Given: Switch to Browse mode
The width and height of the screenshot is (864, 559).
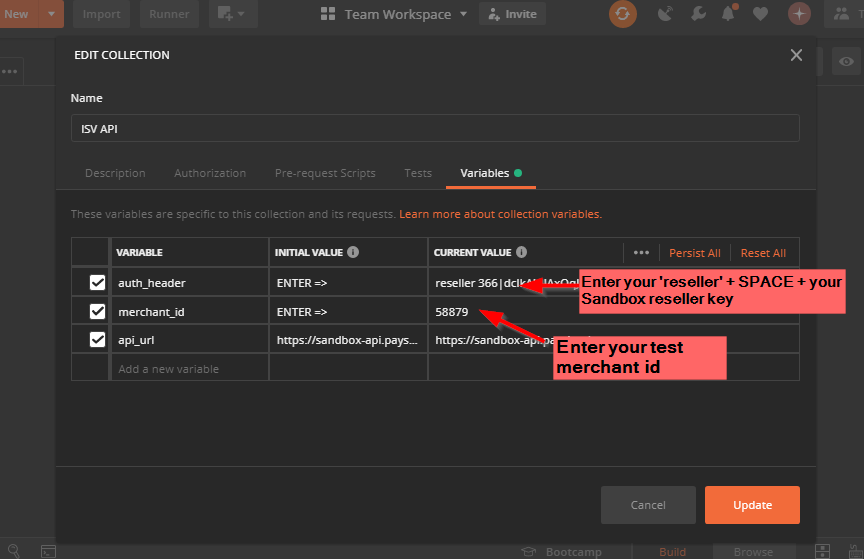Looking at the screenshot, I should (753, 551).
